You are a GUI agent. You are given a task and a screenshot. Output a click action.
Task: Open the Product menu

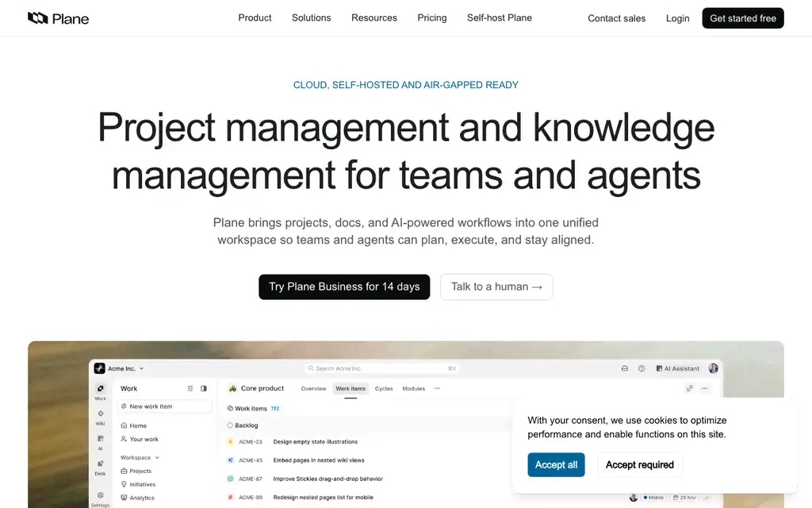(x=255, y=17)
